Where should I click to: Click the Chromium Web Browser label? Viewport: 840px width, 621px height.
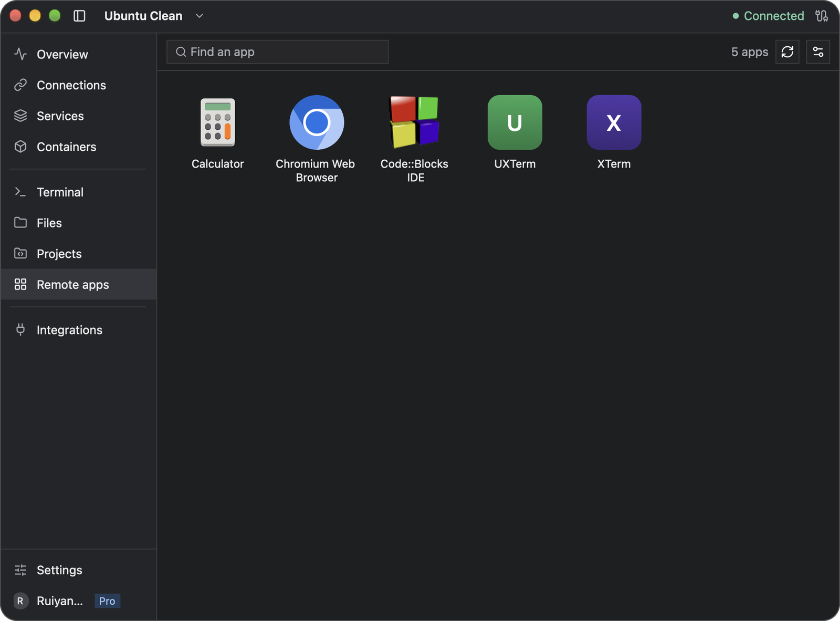pos(316,171)
